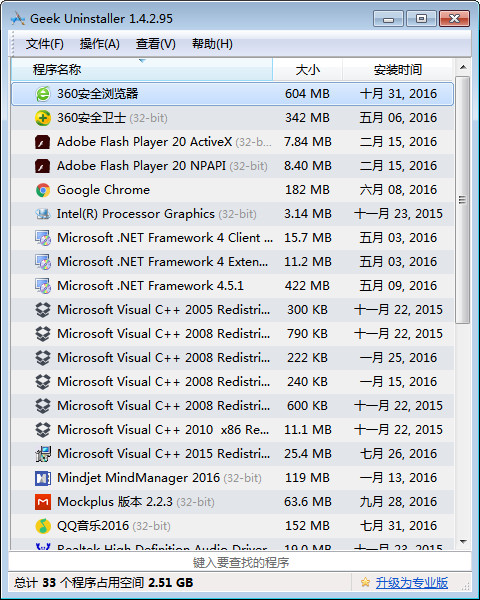Click the Visual C++ 2005 Redistri... icon
The height and width of the screenshot is (600, 480).
coord(43,310)
